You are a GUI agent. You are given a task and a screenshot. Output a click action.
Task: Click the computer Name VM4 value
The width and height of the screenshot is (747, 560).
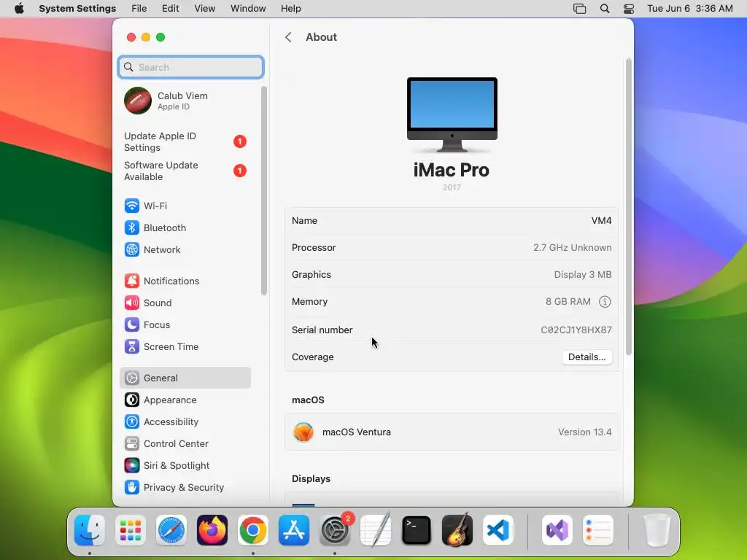pos(601,220)
